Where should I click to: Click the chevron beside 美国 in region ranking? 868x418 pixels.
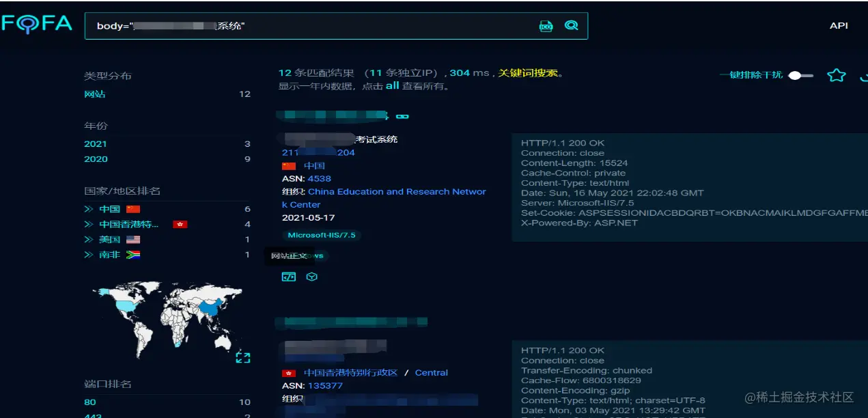coord(87,239)
